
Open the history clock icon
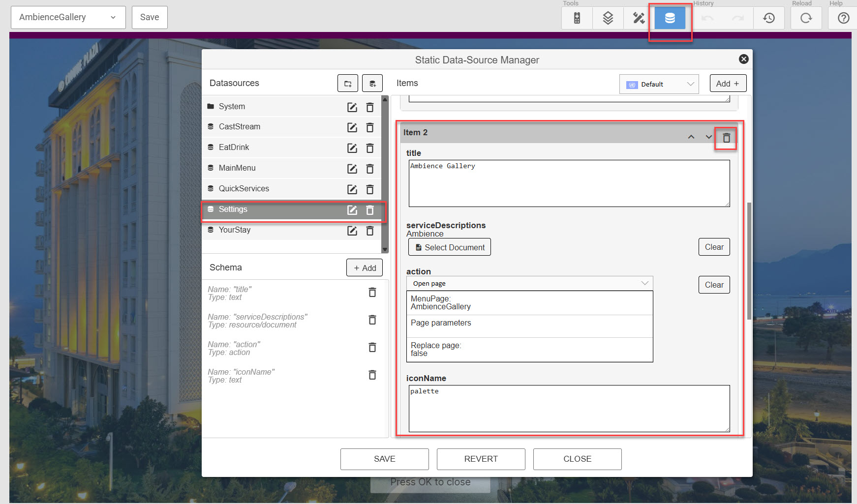click(x=768, y=18)
